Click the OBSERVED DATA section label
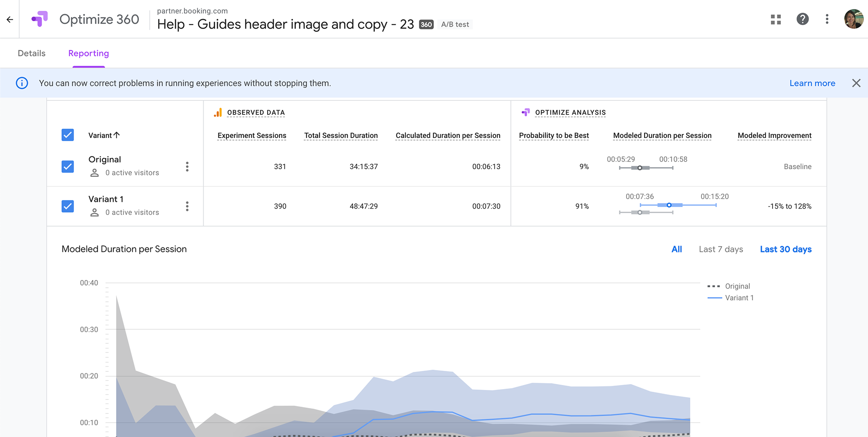The image size is (868, 437). 256,113
